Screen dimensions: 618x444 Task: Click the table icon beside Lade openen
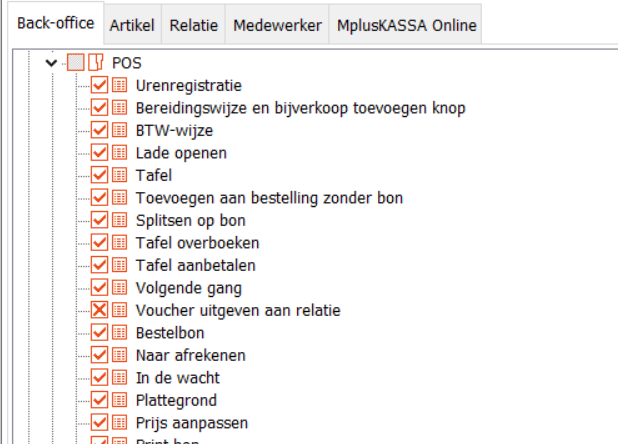tap(119, 153)
